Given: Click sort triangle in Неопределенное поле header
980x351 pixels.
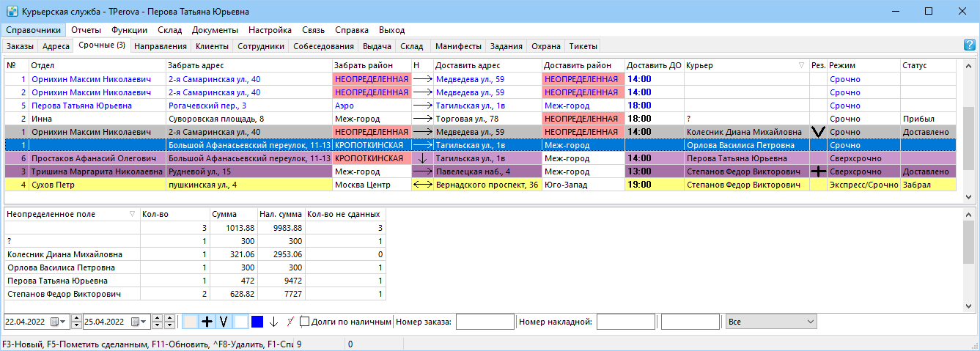Looking at the screenshot, I should coord(132,214).
